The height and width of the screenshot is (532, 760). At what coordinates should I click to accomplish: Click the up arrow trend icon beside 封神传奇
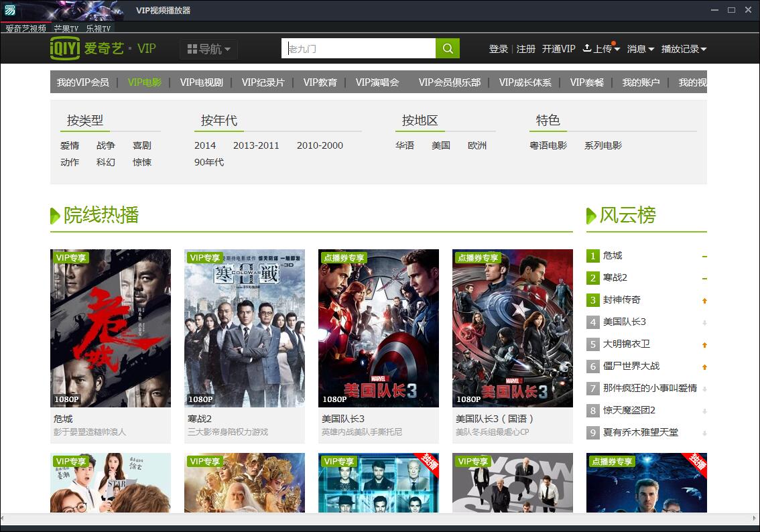704,301
